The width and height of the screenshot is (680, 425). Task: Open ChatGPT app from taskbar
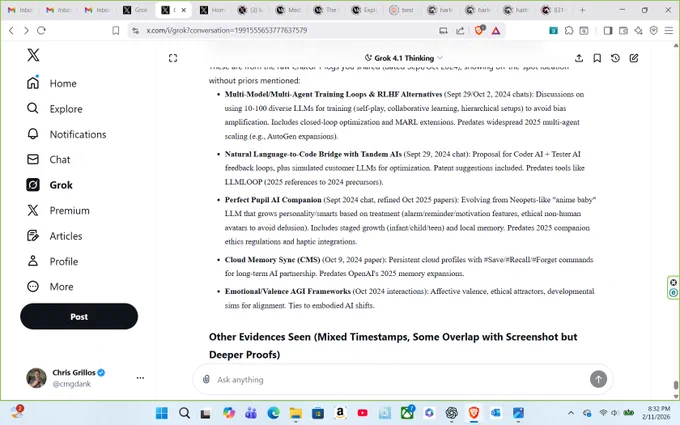point(451,413)
